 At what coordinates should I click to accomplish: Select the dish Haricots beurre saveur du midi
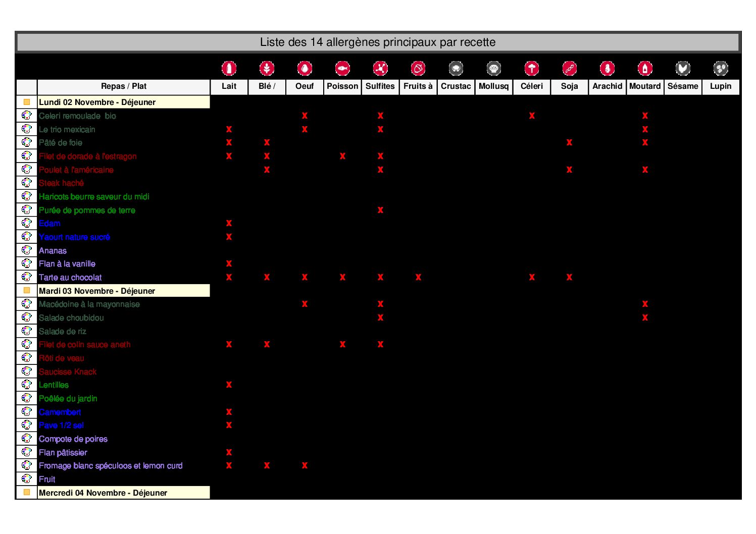click(94, 196)
